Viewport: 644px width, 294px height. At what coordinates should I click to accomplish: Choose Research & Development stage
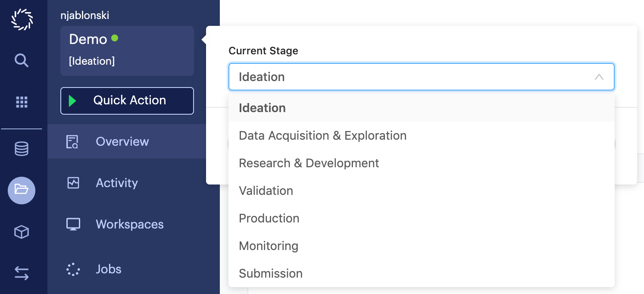[309, 163]
